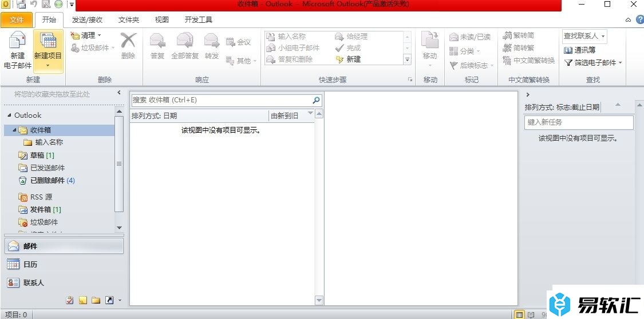Screen dimensions: 644x319
Task: Click the Tasks icon in navigation bar
Action: (x=70, y=301)
